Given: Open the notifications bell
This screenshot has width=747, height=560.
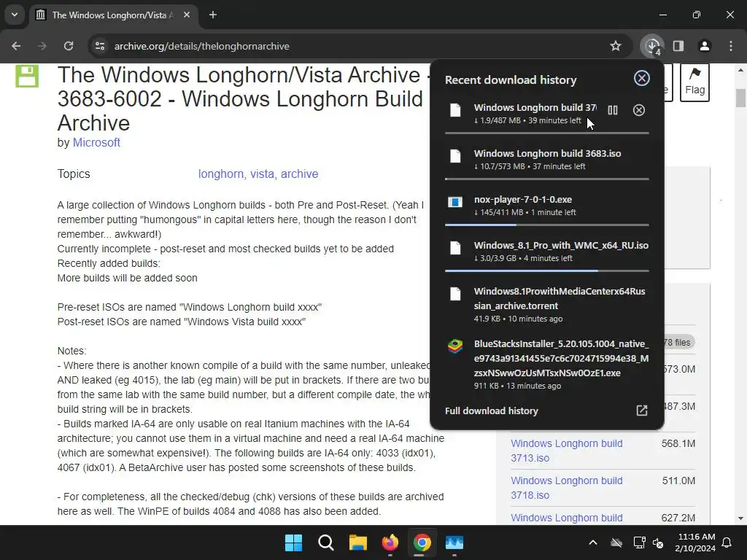Looking at the screenshot, I should pyautogui.click(x=727, y=542).
